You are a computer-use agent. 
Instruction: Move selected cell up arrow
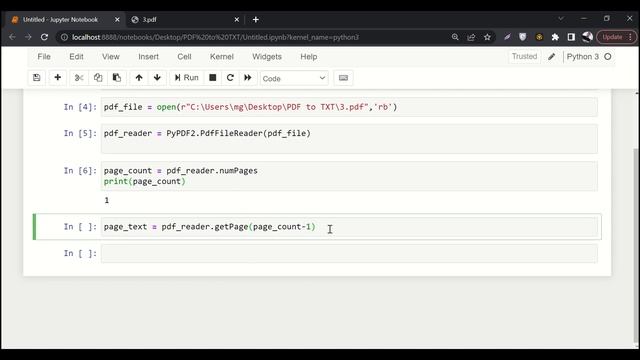139,78
